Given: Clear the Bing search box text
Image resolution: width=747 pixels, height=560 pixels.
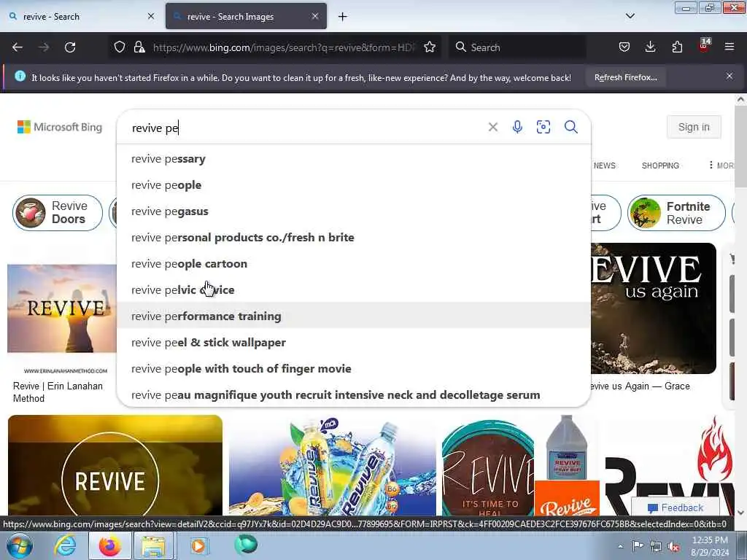Looking at the screenshot, I should [x=493, y=127].
